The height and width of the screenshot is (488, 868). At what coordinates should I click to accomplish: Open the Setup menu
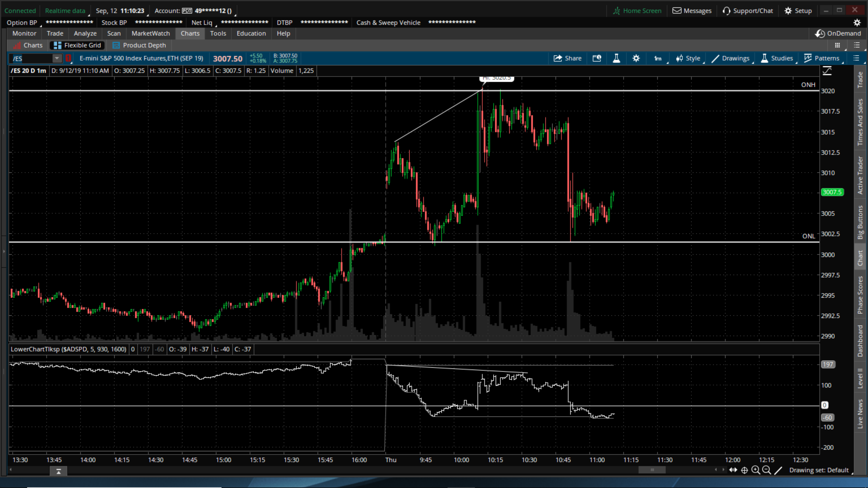click(x=798, y=11)
